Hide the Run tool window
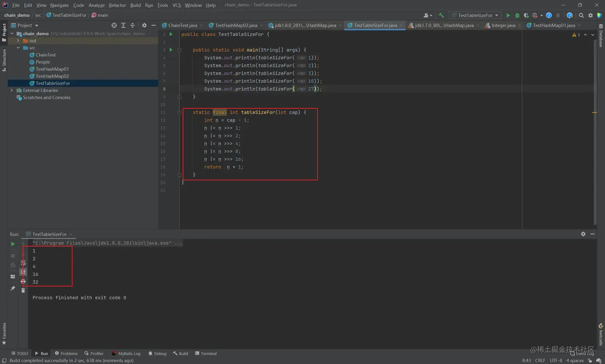The width and height of the screenshot is (605, 364). (592, 234)
